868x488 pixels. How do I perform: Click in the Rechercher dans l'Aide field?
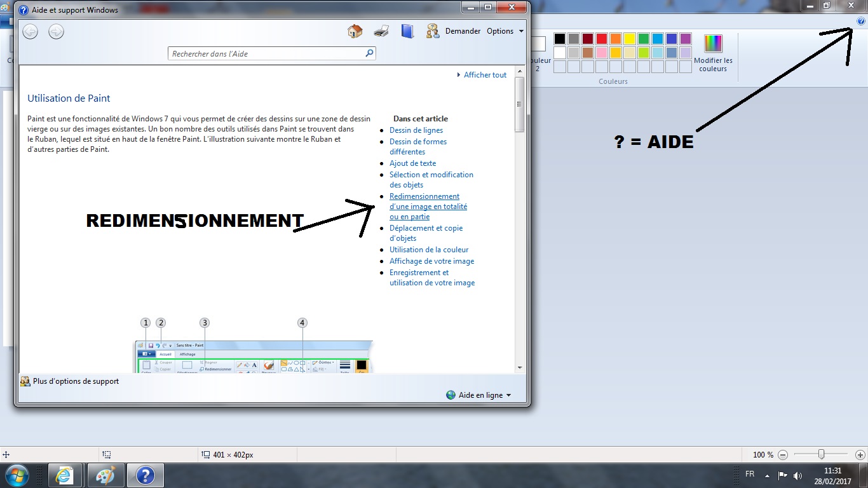point(267,54)
